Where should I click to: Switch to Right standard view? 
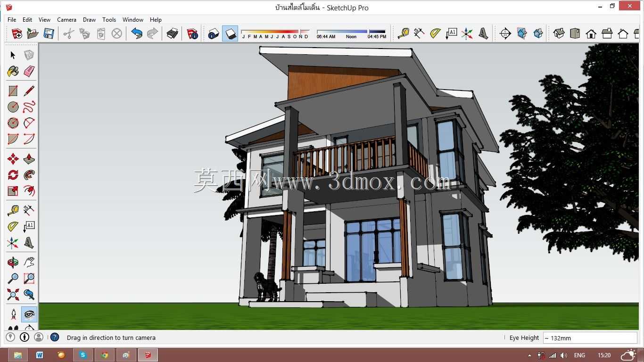point(607,33)
